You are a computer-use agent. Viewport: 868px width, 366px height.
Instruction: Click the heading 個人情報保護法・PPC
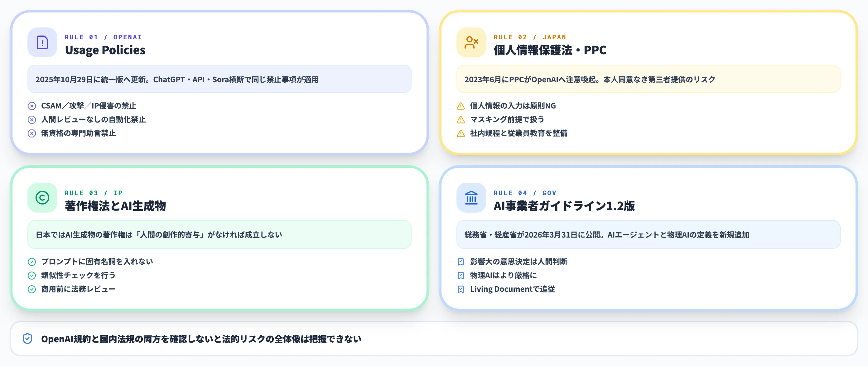[550, 50]
